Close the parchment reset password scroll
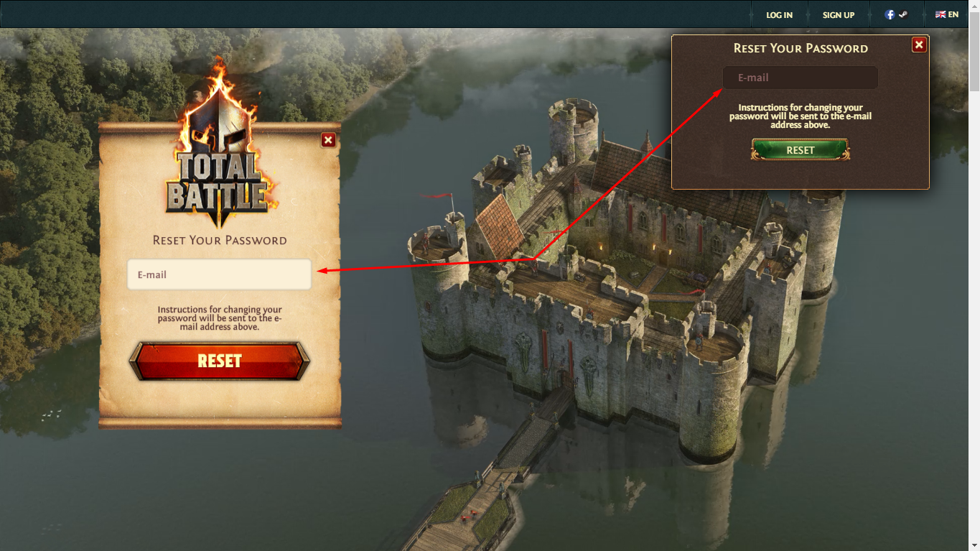 tap(328, 140)
